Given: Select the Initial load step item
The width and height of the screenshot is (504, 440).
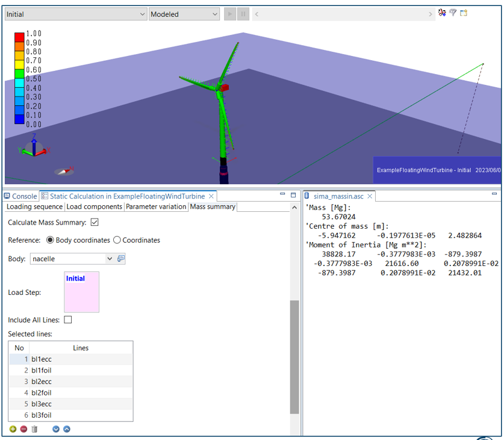Looking at the screenshot, I should (x=75, y=279).
